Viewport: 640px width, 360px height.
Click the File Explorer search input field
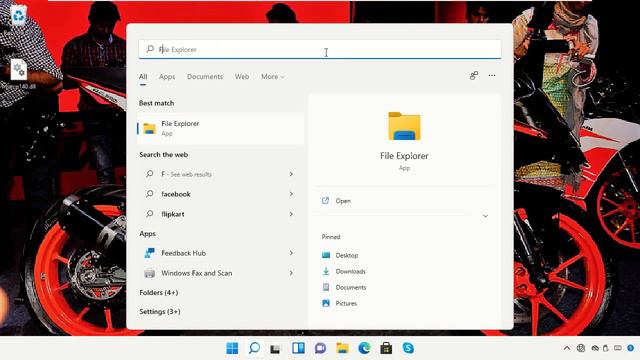pyautogui.click(x=320, y=49)
